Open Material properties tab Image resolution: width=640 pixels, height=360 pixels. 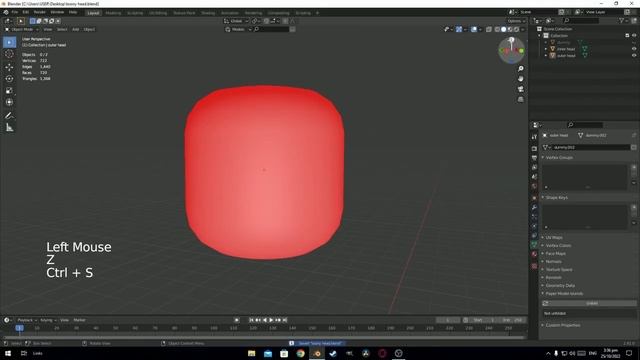[534, 254]
